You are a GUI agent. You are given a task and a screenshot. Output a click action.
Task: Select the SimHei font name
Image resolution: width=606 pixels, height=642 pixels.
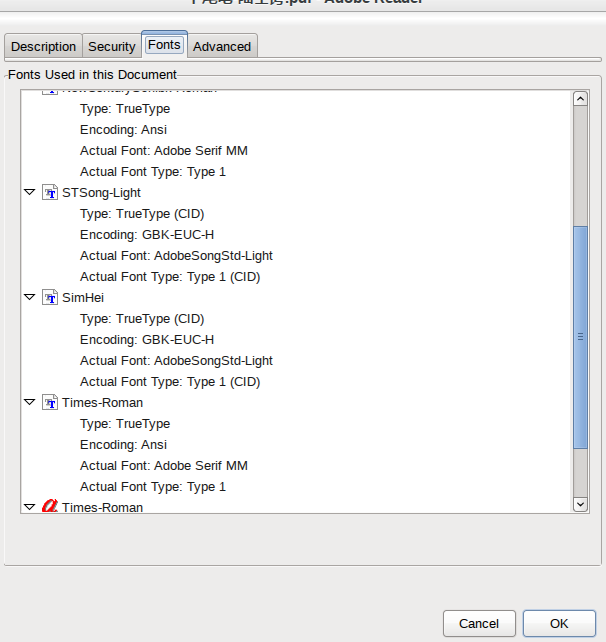(83, 297)
